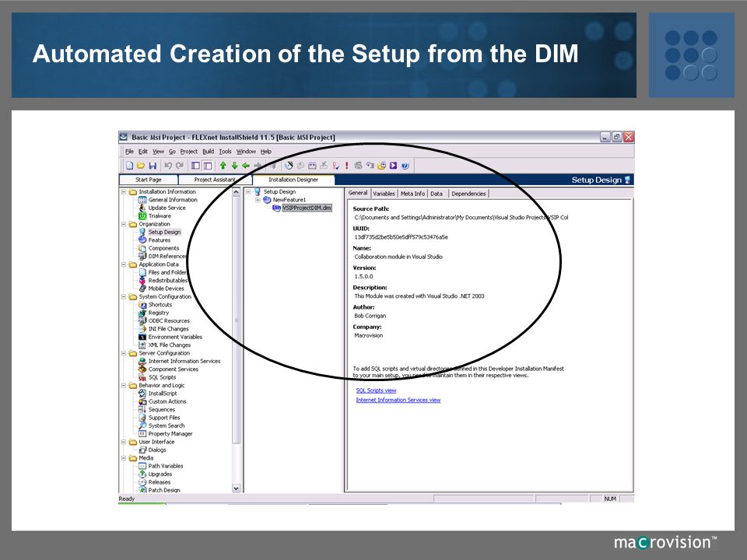The image size is (747, 560).
Task: Click the purple play-arrow toolbar icon
Action: pos(394,166)
